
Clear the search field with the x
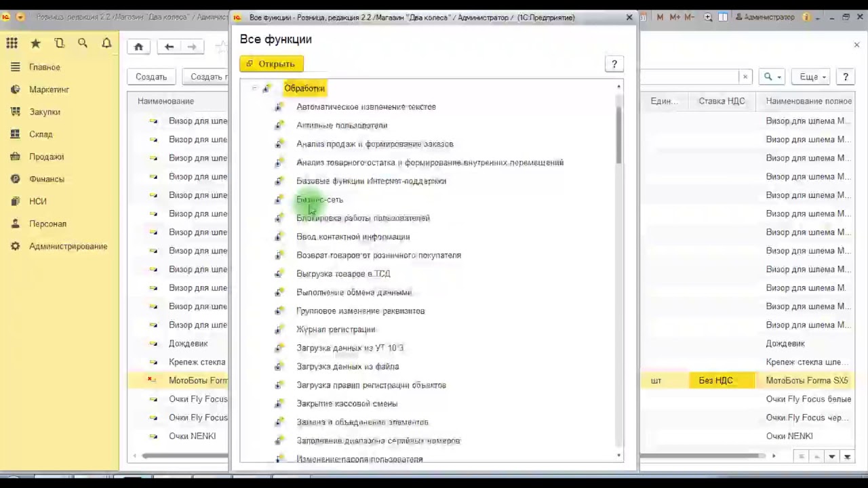pyautogui.click(x=745, y=77)
